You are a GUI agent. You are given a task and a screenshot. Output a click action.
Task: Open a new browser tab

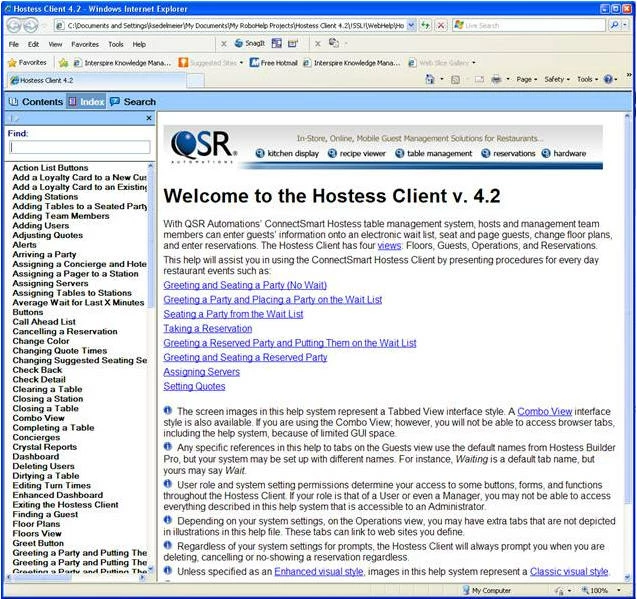[195, 80]
